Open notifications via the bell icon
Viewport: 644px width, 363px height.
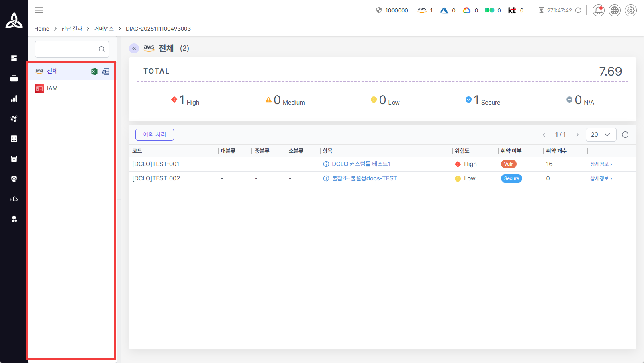coord(598,10)
